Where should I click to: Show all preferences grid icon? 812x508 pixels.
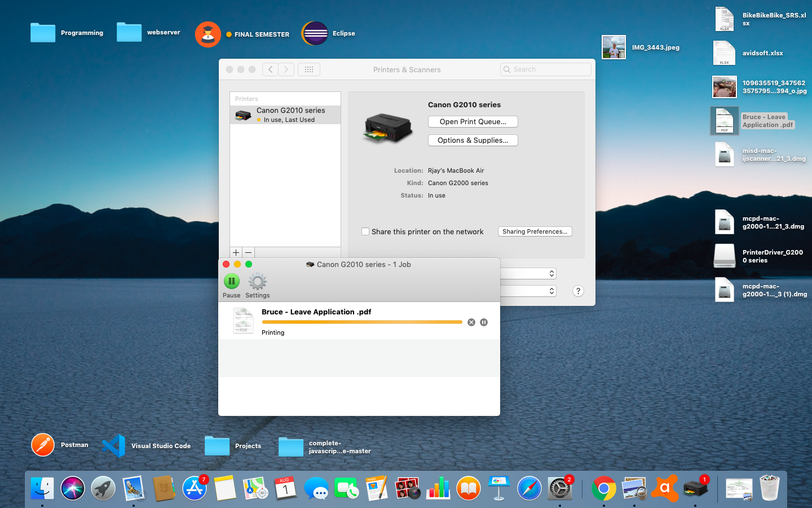(308, 69)
